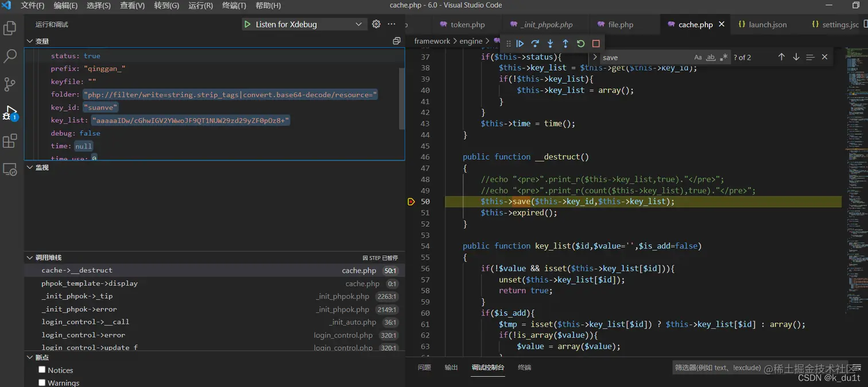Toggle Match Case in the find widget
868x387 pixels.
click(x=697, y=57)
